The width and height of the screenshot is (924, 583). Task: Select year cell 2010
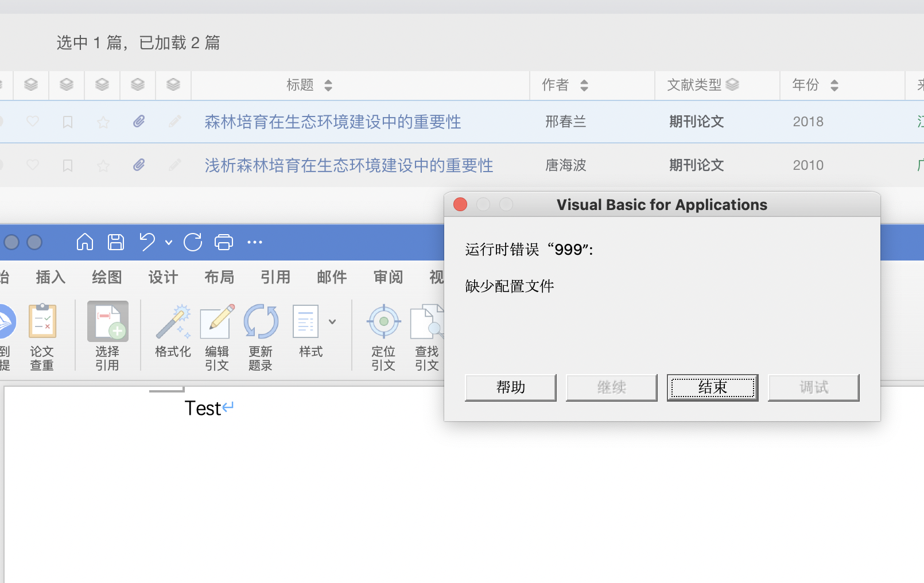tap(808, 165)
